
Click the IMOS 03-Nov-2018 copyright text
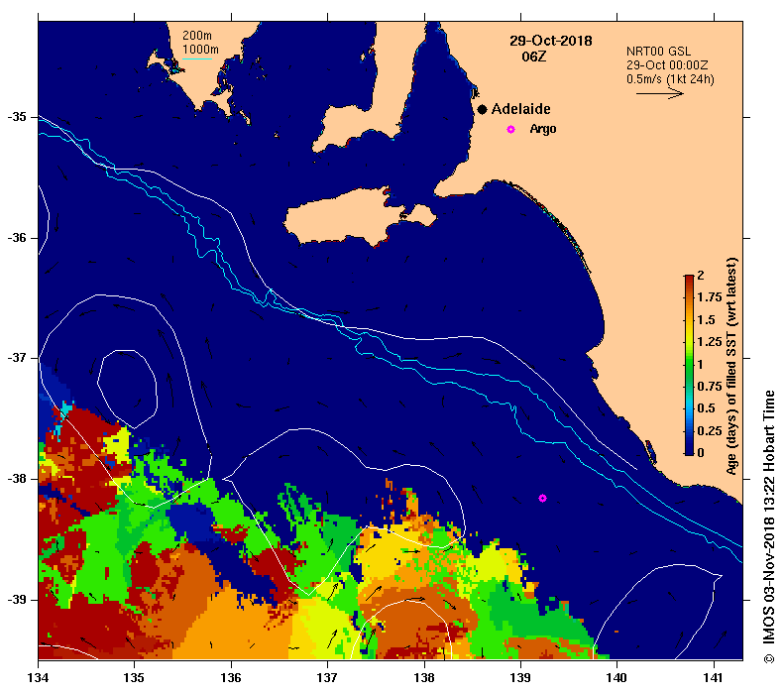(x=769, y=527)
